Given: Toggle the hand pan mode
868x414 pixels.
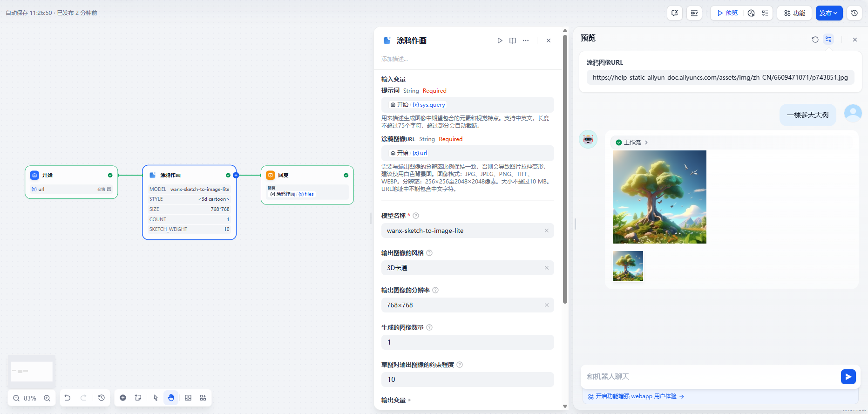Looking at the screenshot, I should (171, 398).
